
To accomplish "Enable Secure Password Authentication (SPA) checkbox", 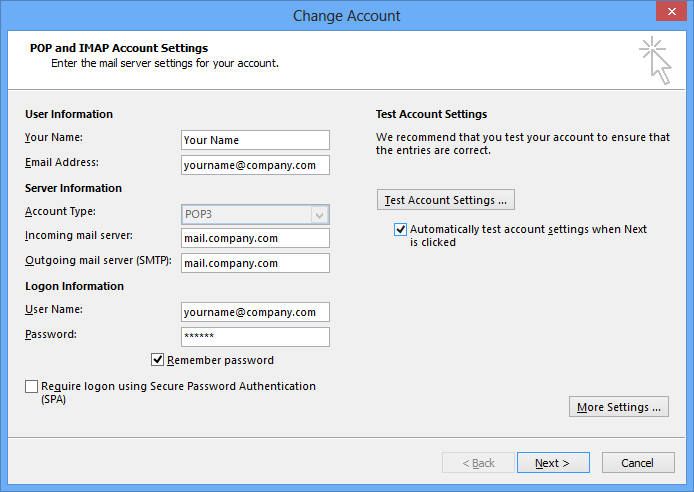I will pos(31,386).
